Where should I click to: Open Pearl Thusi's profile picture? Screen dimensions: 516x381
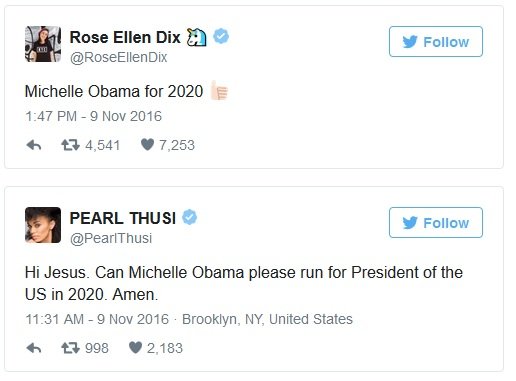[43, 225]
